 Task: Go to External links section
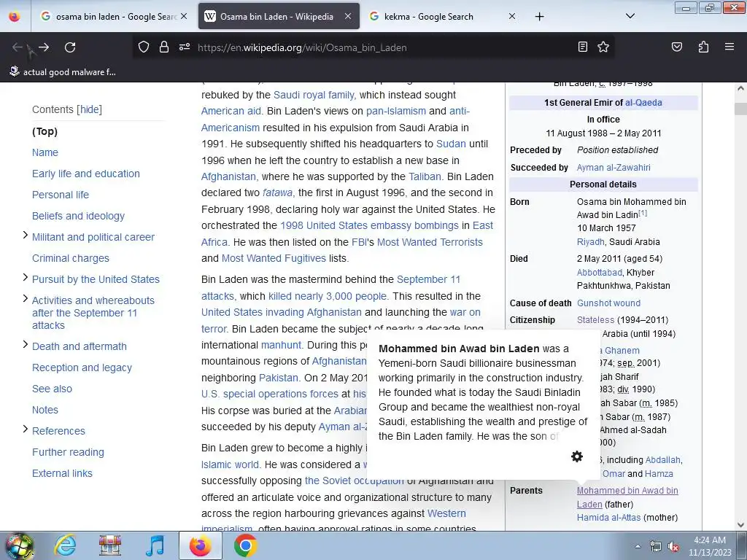(x=63, y=473)
